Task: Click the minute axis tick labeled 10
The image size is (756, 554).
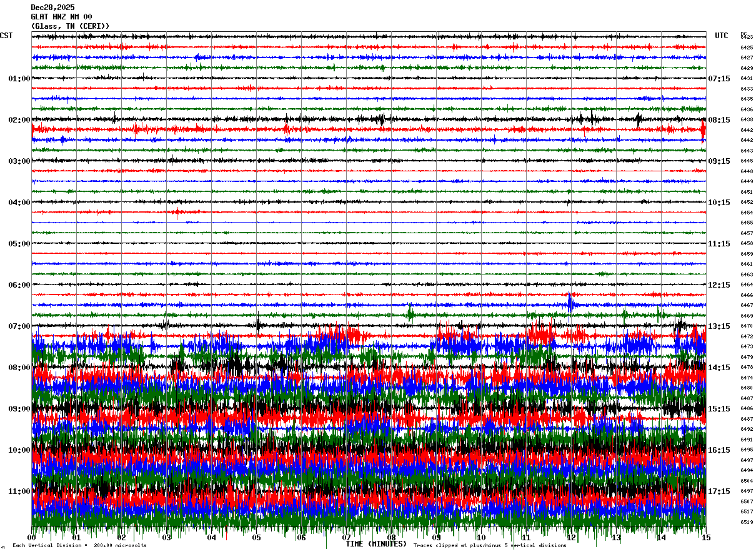Action: pos(481,538)
